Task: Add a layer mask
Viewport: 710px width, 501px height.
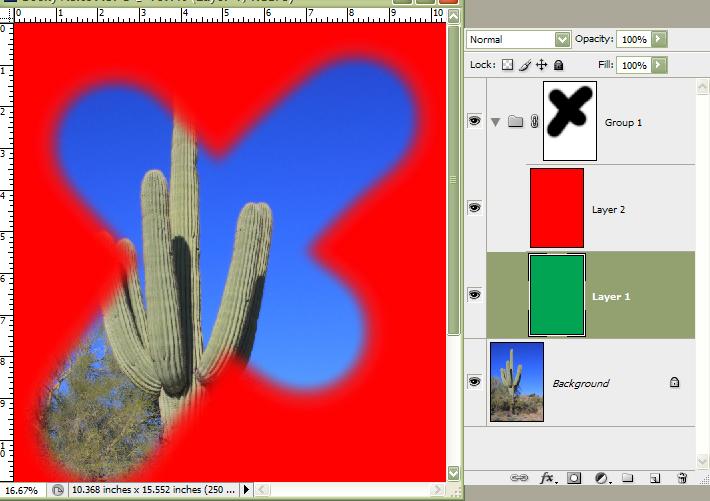Action: (x=575, y=479)
